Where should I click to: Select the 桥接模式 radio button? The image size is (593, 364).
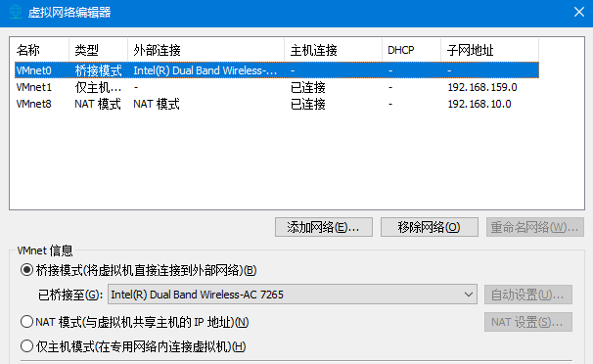[x=26, y=270]
